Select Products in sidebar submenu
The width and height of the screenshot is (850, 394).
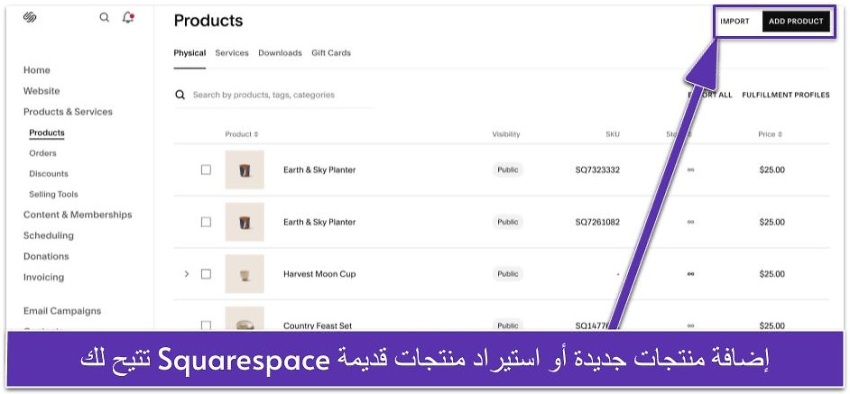point(47,133)
